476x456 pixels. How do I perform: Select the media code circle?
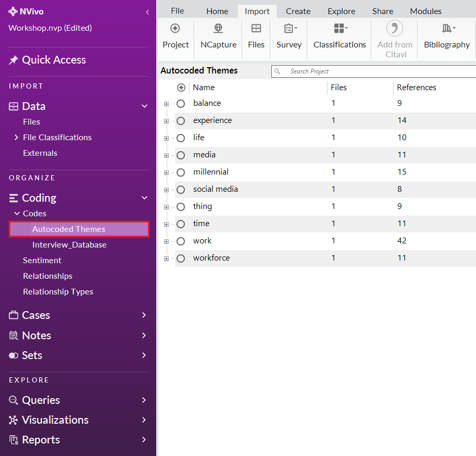pos(181,155)
